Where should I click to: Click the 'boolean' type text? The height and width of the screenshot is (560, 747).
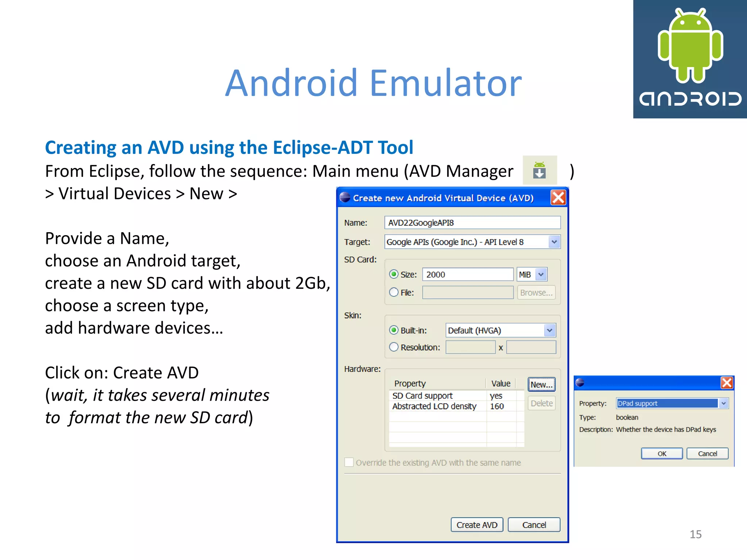[x=627, y=417]
